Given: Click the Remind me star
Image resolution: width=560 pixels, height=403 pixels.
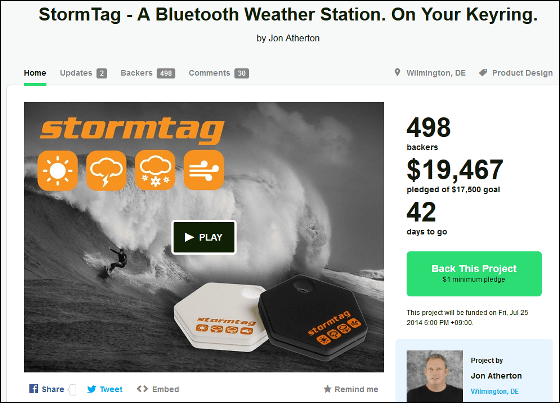Looking at the screenshot, I should (x=327, y=389).
